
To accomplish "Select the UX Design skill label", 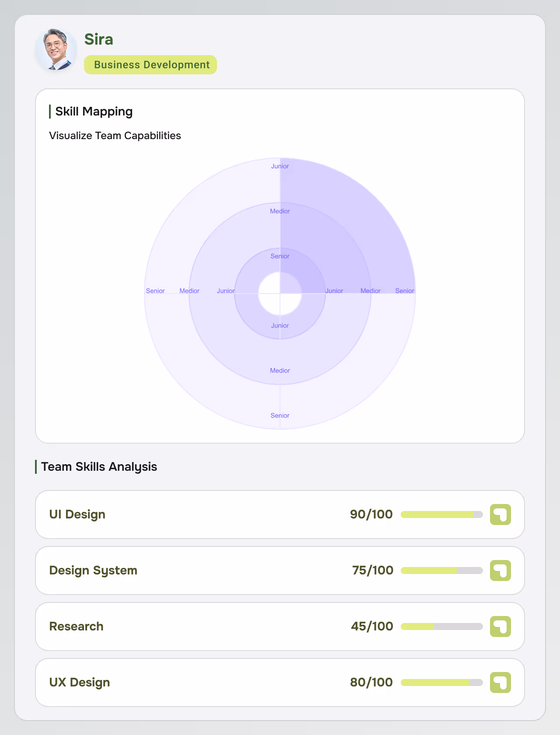I will (80, 682).
